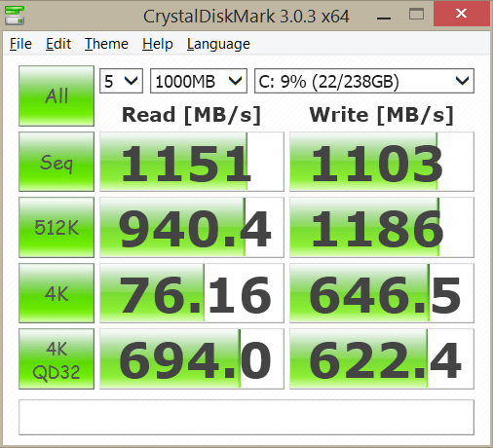Start the 4K benchmark test

click(x=57, y=293)
